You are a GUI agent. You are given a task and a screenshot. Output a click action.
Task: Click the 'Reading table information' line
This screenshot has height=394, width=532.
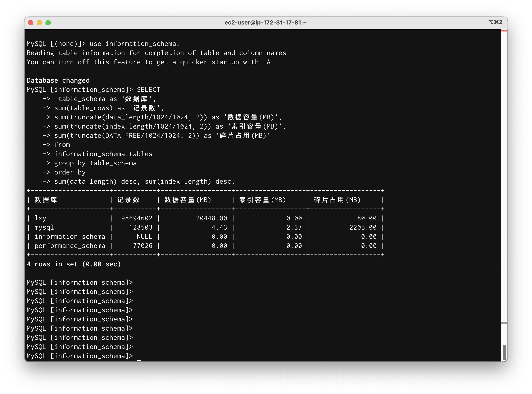click(156, 53)
